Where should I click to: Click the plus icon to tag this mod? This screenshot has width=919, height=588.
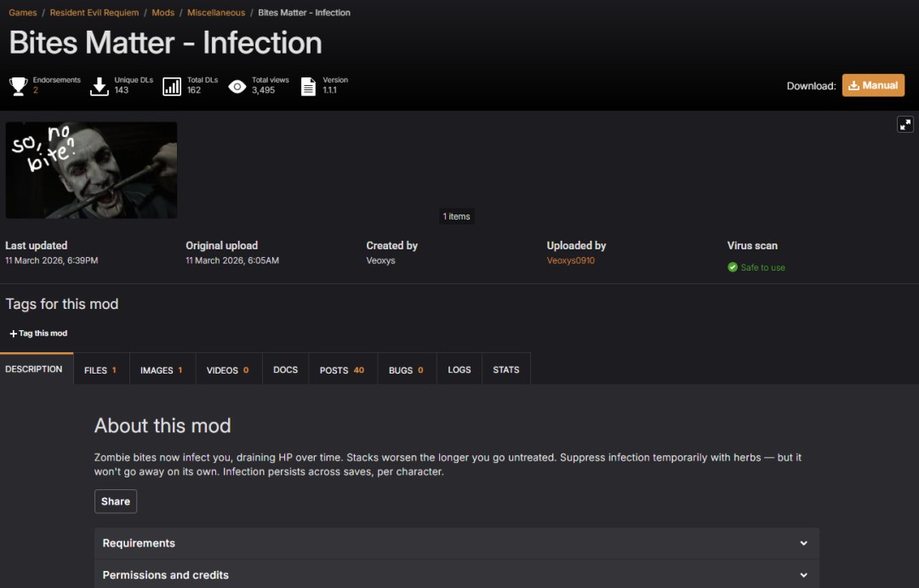pos(13,334)
